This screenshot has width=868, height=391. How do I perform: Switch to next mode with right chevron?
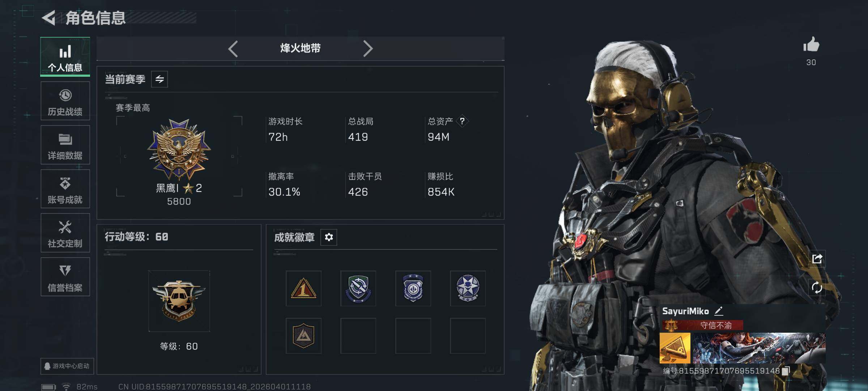click(368, 49)
